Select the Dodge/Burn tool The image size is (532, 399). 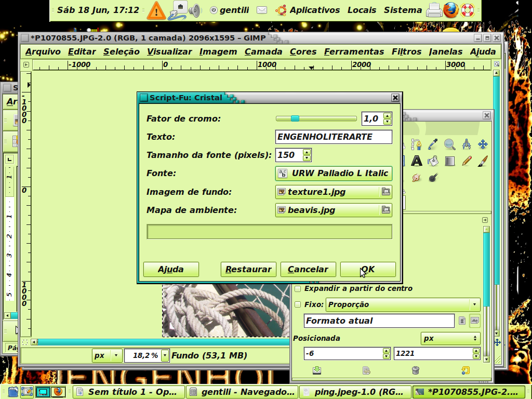433,178
